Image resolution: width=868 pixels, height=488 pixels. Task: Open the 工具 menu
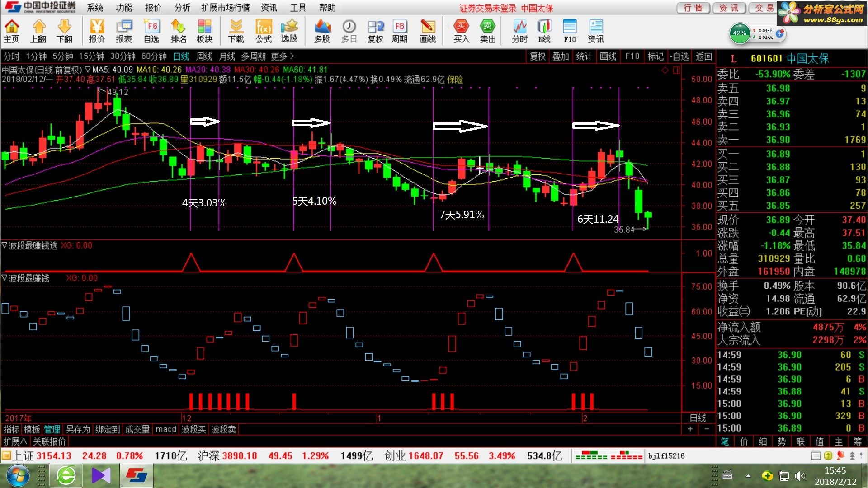(298, 8)
